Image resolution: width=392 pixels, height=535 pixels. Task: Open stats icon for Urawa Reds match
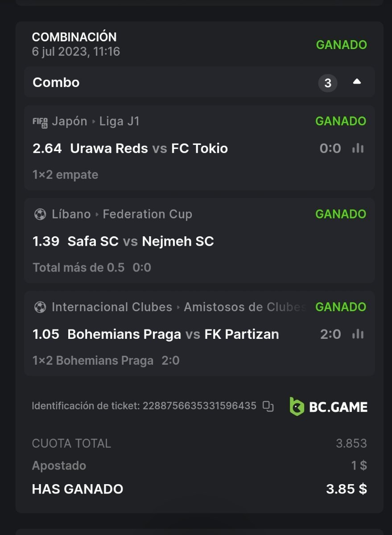358,148
